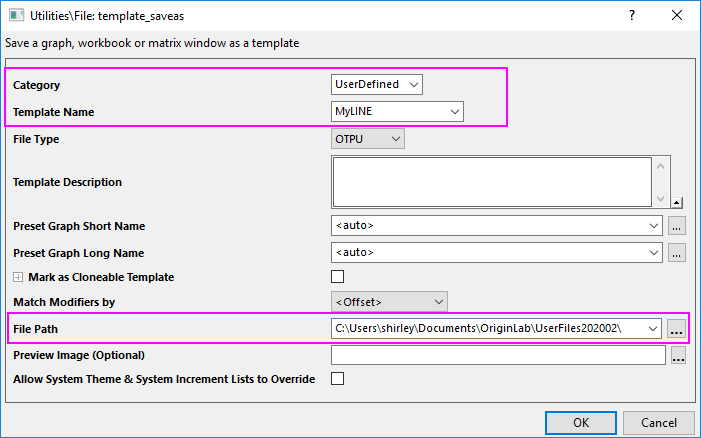Click inside the Preview Image input field

[x=497, y=355]
